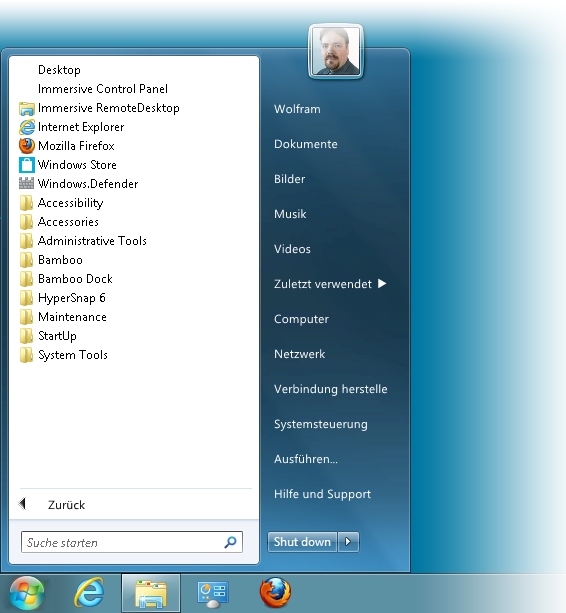
Task: Expand the Administrative Tools folder
Action: 83,241
